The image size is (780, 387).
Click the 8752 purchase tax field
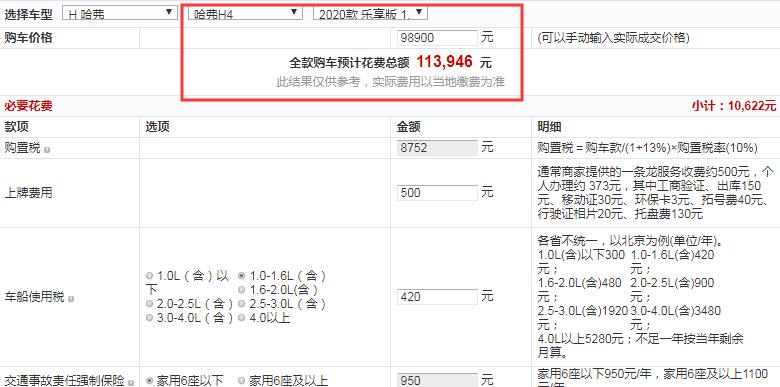pos(437,148)
